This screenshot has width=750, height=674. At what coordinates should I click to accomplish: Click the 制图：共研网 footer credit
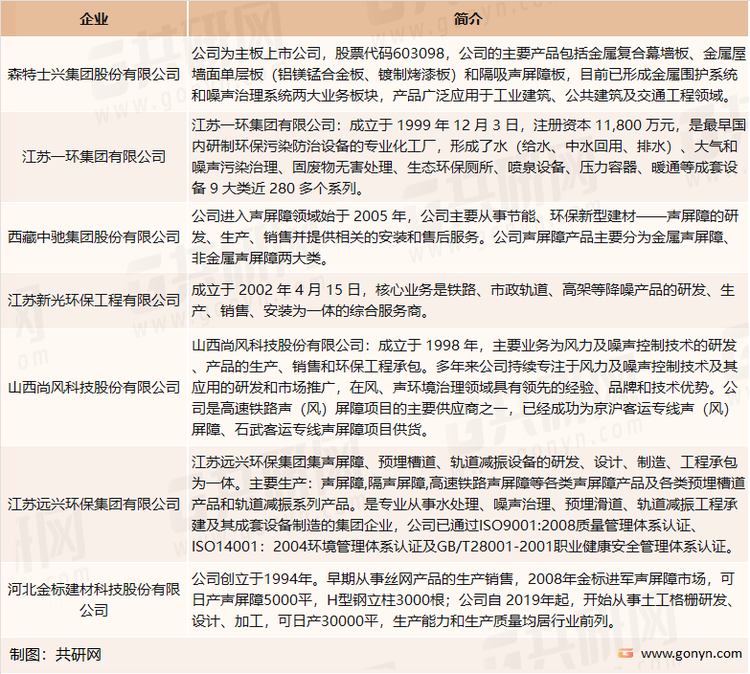coord(55,654)
